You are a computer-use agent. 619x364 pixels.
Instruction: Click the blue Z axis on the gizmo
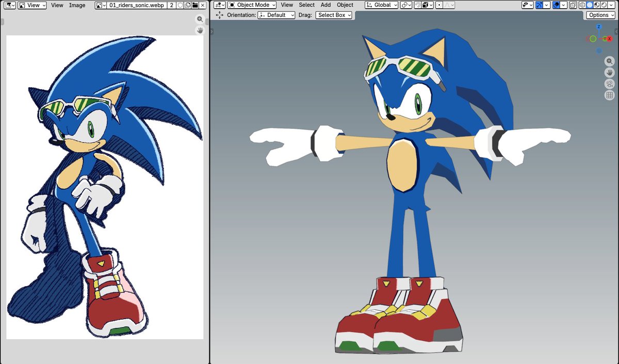(599, 27)
